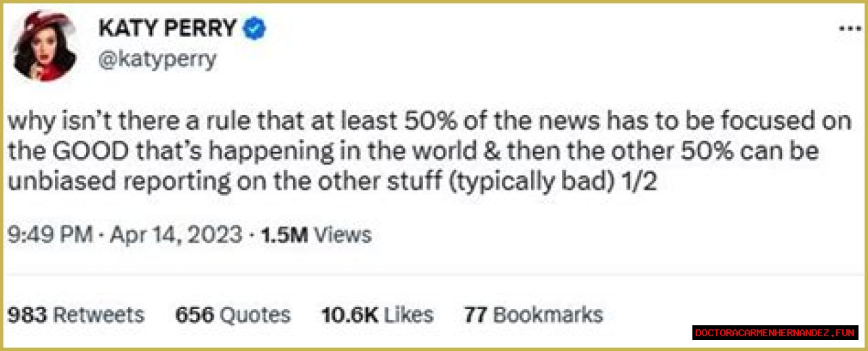868x351 pixels.
Task: Open the 656 Quotes list
Action: (x=233, y=314)
